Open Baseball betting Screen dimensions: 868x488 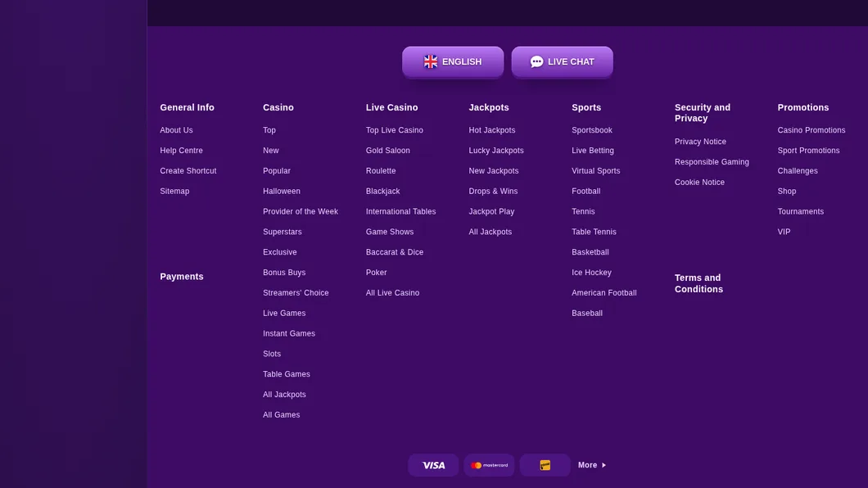[587, 313]
